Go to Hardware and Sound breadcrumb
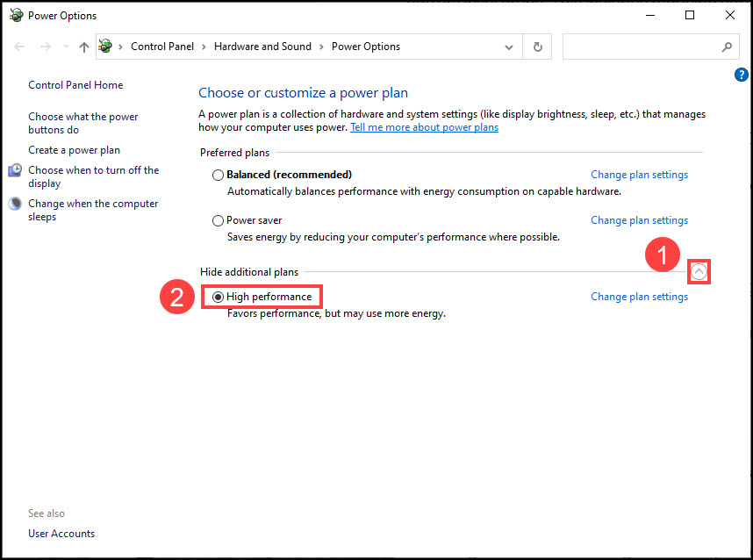This screenshot has height=560, width=753. (x=263, y=47)
